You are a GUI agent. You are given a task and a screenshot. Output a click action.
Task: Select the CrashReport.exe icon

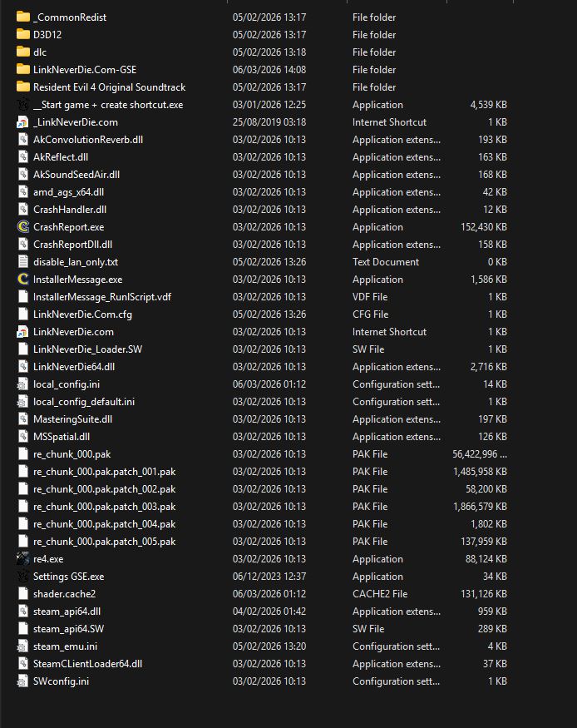[x=23, y=227]
